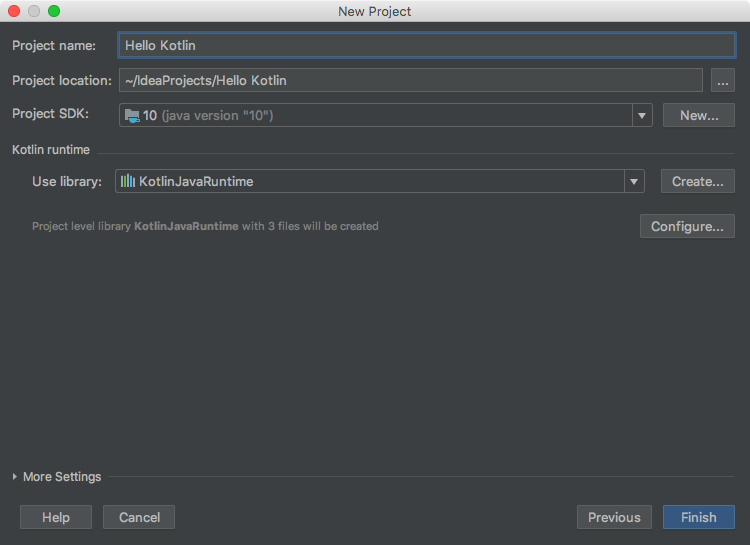The image size is (750, 545).
Task: Expand the More Settings disclosure triangle
Action: click(x=15, y=477)
